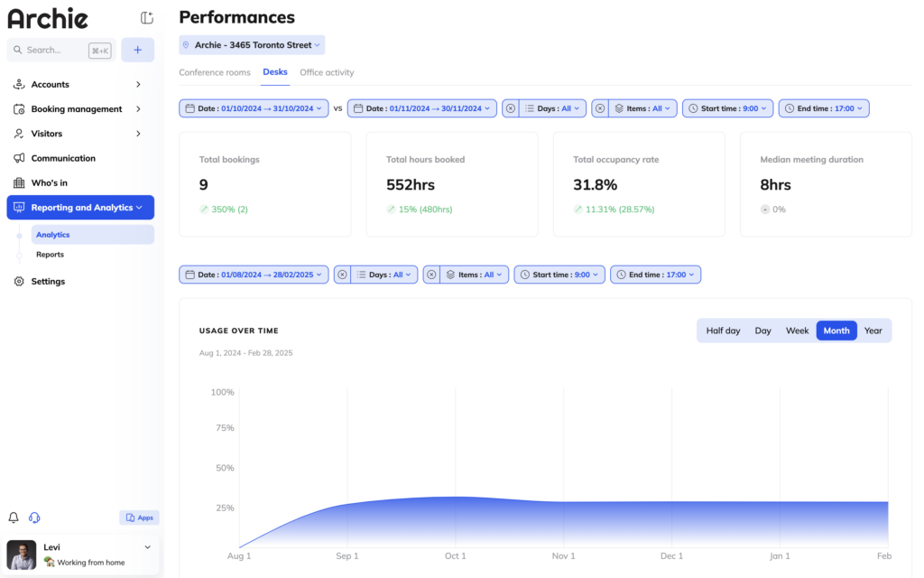Screen dimensions: 924x578
Task: Click the Visitors icon
Action: coord(20,133)
